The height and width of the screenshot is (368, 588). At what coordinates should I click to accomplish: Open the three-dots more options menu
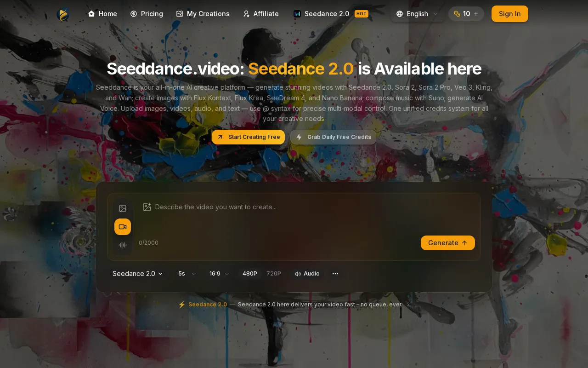click(335, 274)
